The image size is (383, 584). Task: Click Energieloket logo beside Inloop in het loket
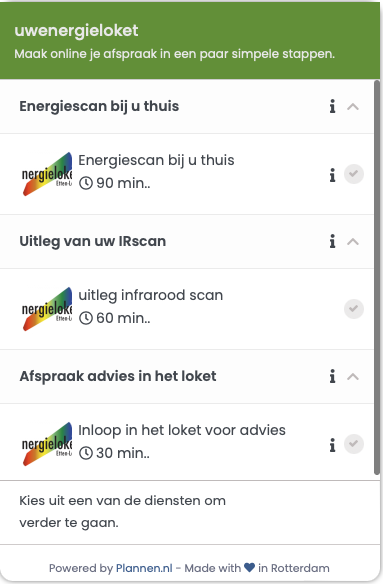47,444
